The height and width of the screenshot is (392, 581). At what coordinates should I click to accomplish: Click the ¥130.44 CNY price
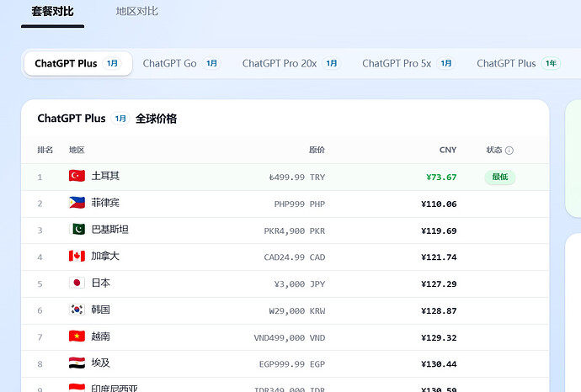(439, 364)
